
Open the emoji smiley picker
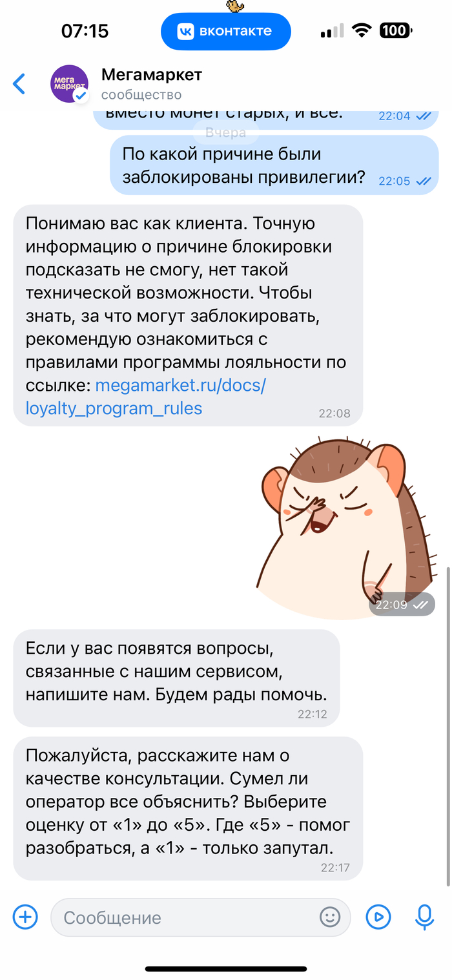point(330,917)
